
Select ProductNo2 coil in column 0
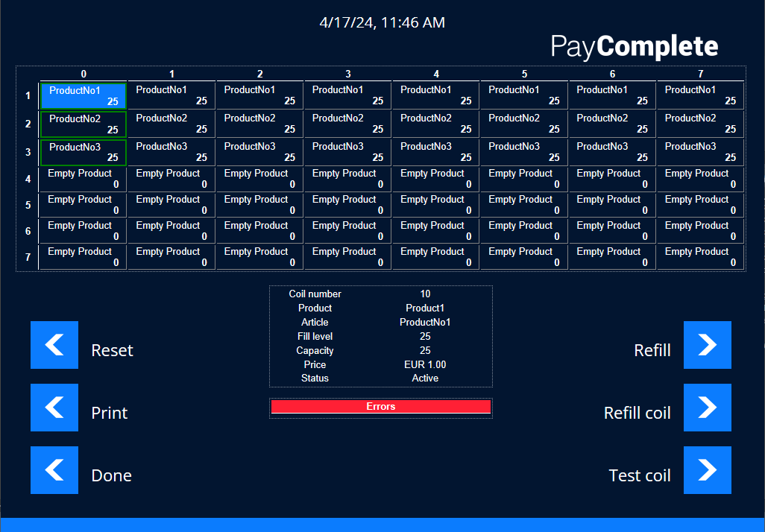83,124
